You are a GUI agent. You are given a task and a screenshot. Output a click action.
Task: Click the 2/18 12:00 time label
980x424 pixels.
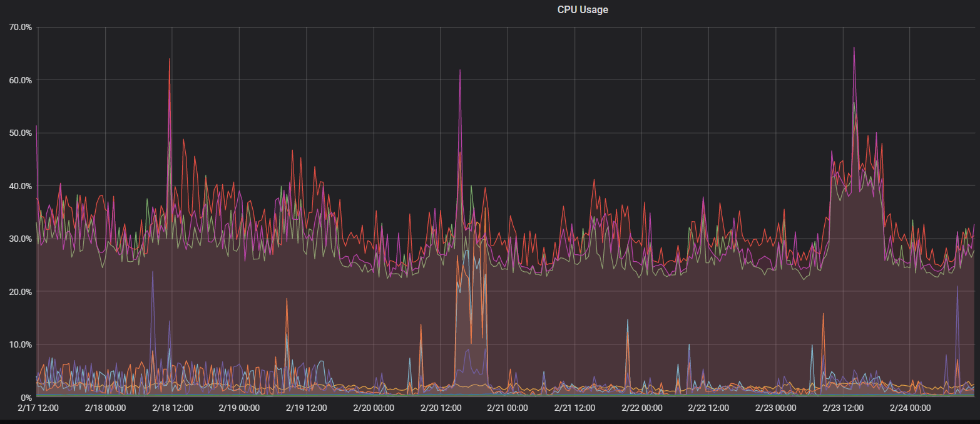click(x=172, y=408)
